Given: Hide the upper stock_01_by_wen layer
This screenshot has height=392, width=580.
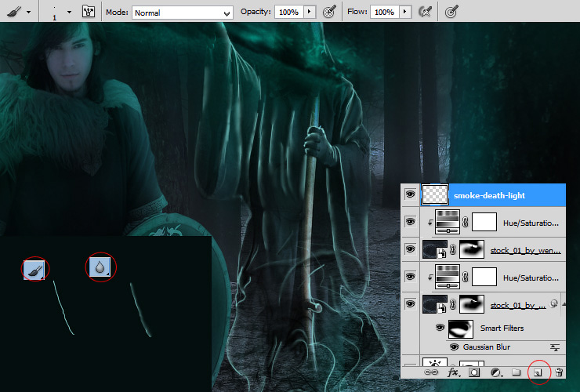Looking at the screenshot, I should (410, 249).
